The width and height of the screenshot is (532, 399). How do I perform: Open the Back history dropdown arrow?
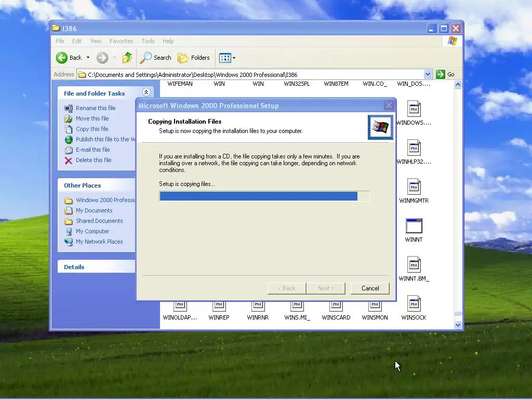click(x=88, y=58)
